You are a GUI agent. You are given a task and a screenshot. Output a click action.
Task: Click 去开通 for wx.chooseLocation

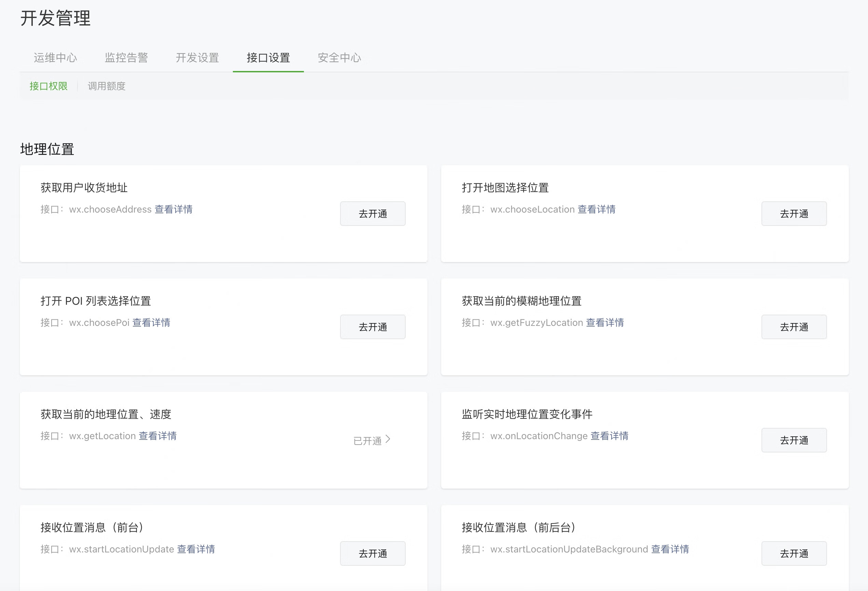[x=794, y=214]
